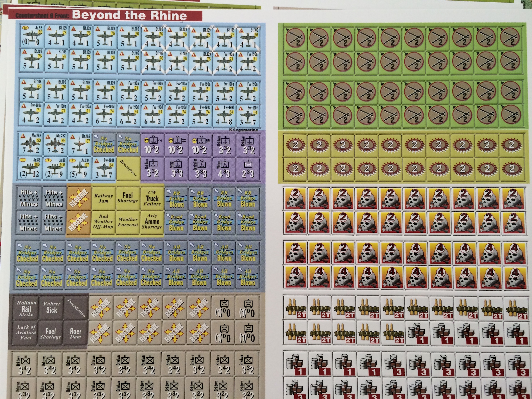Click the Bad Weather Off-Map counter

(x=103, y=222)
